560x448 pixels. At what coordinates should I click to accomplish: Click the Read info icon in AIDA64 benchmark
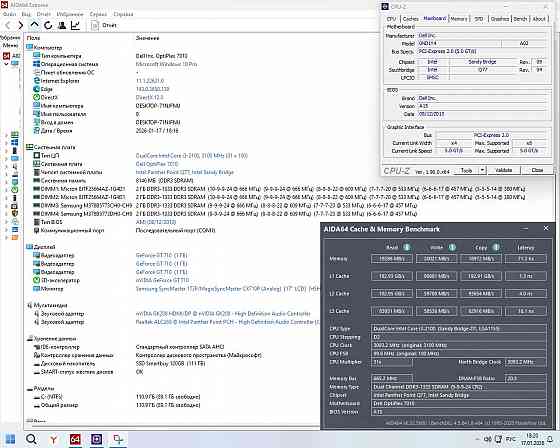pos(407,247)
